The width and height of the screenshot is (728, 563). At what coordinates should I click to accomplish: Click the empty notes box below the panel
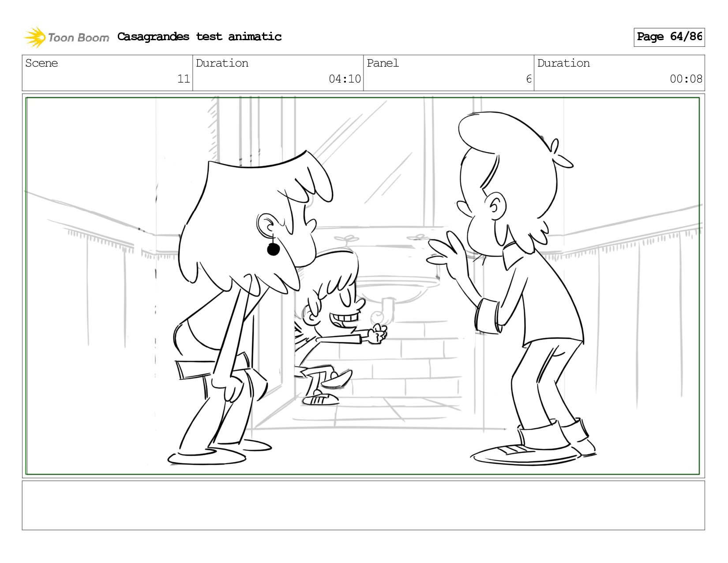pos(363,505)
